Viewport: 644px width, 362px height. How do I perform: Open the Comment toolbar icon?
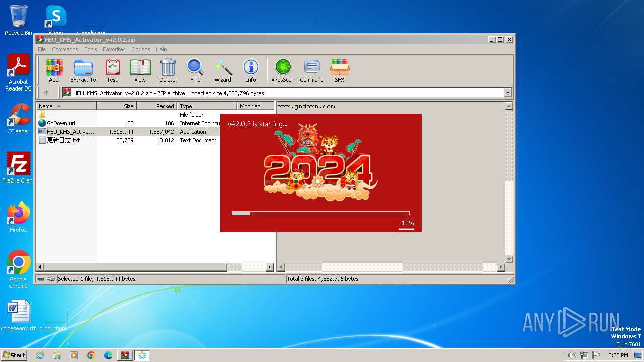tap(311, 70)
